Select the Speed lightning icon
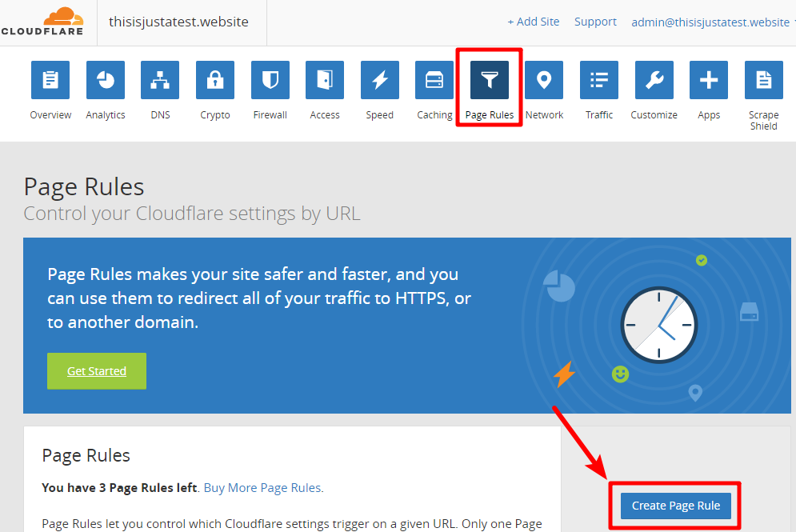796x532 pixels. tap(380, 80)
